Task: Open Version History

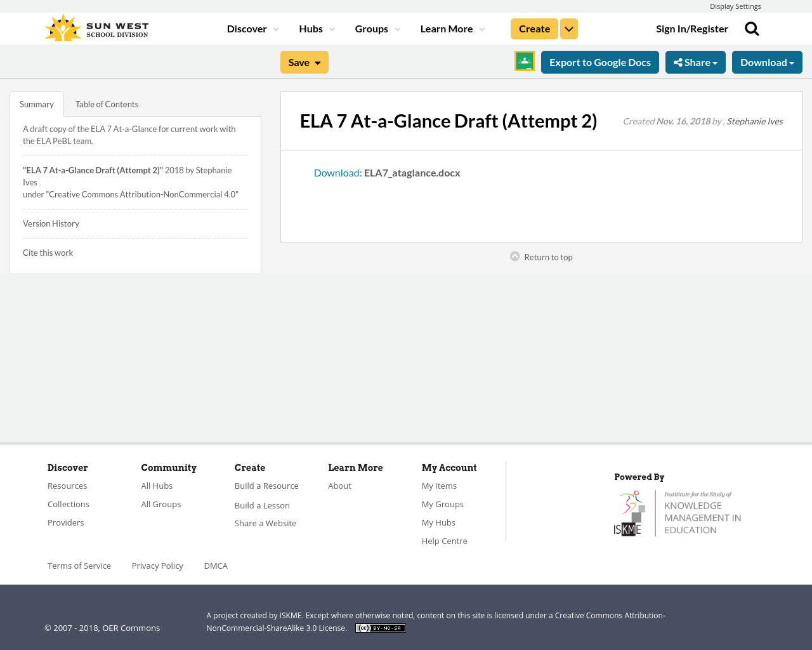Action: (51, 223)
